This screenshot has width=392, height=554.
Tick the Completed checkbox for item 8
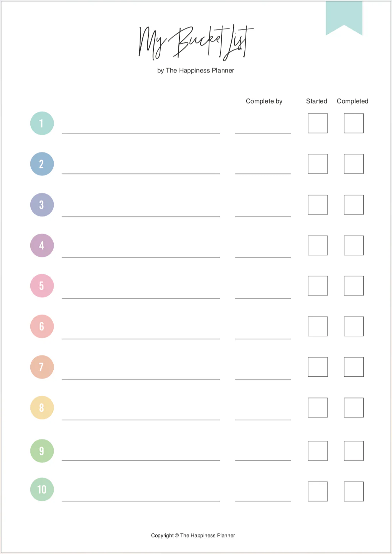coord(354,407)
